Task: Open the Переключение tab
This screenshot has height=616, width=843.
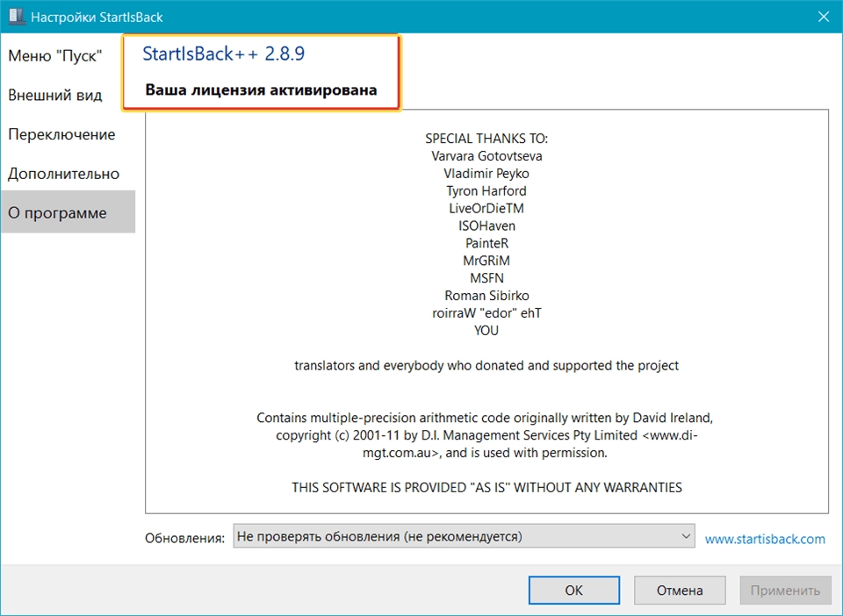Action: (61, 134)
